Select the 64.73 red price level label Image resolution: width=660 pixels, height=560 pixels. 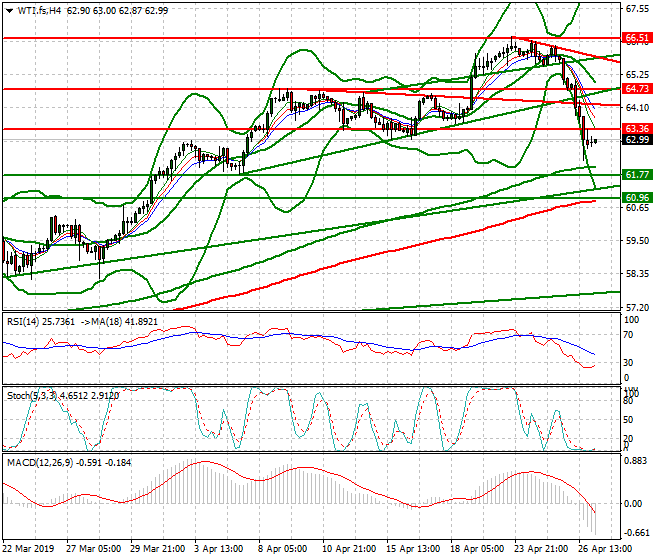coord(637,88)
